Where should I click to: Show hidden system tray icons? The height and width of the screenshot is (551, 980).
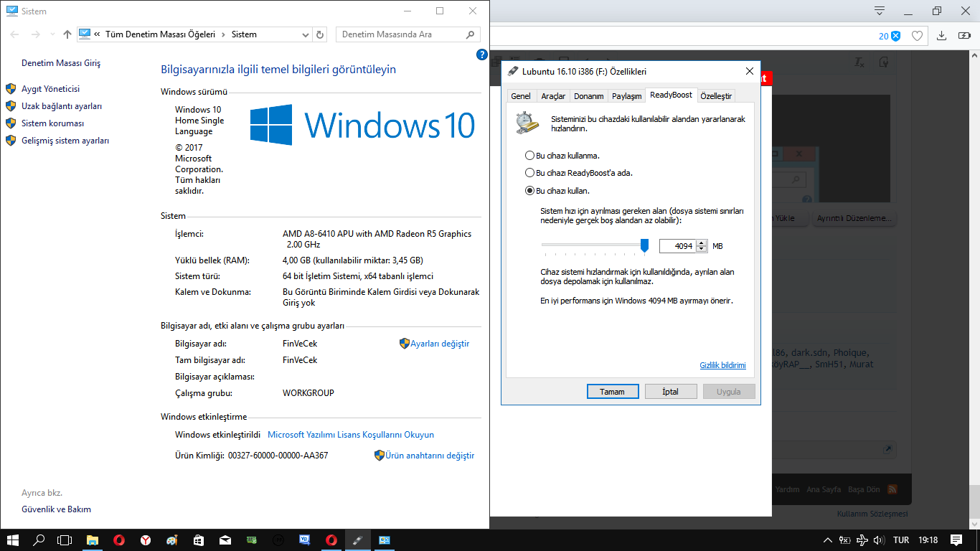tap(828, 540)
